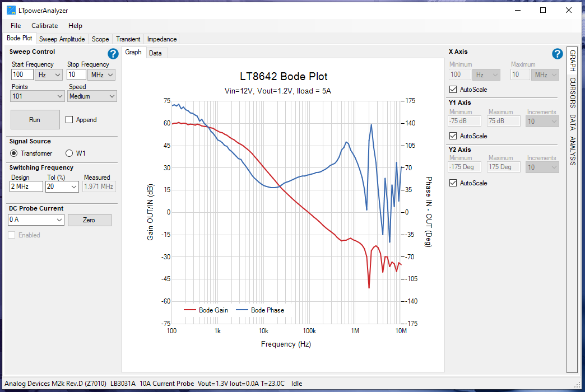
Task: Zero the DC probe current
Action: (x=90, y=220)
